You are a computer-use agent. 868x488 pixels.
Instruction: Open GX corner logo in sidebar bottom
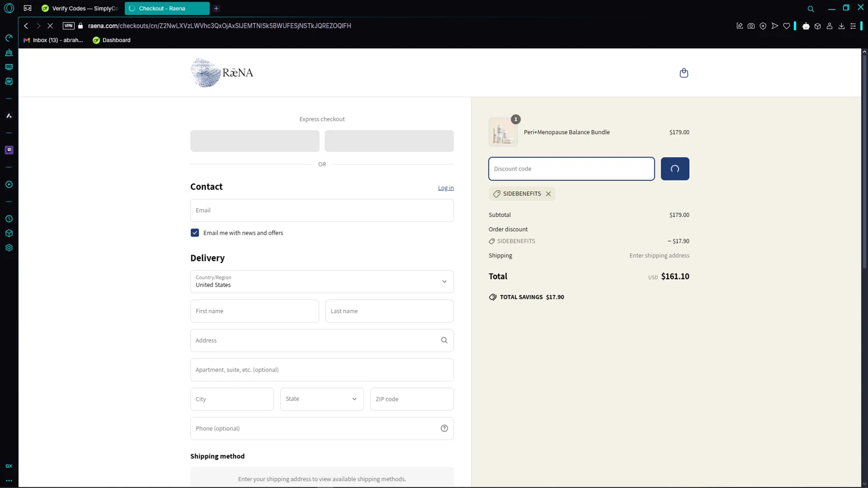pos(9,466)
